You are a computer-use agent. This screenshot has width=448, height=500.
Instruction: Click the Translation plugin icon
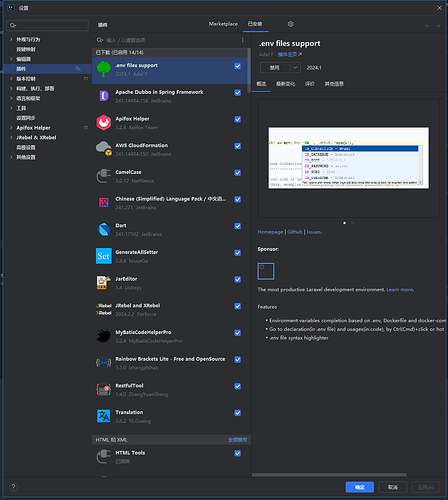coord(104,416)
